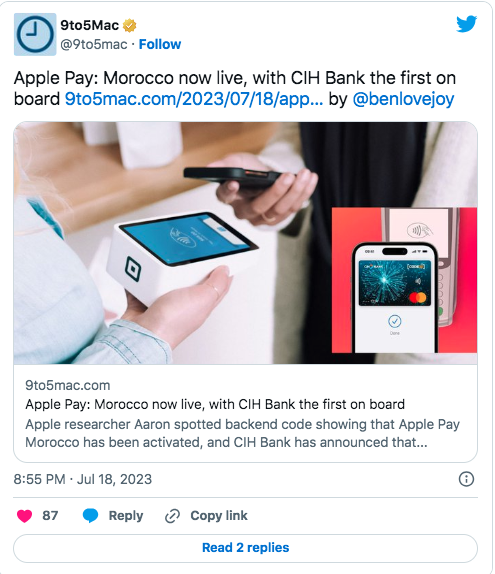Open the Apple Pay card image

(245, 243)
